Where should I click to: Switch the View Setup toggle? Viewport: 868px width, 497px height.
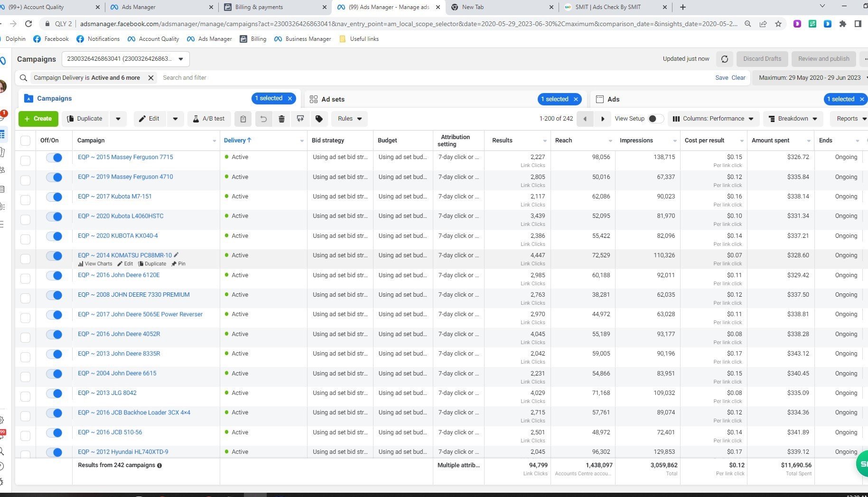[x=656, y=119]
